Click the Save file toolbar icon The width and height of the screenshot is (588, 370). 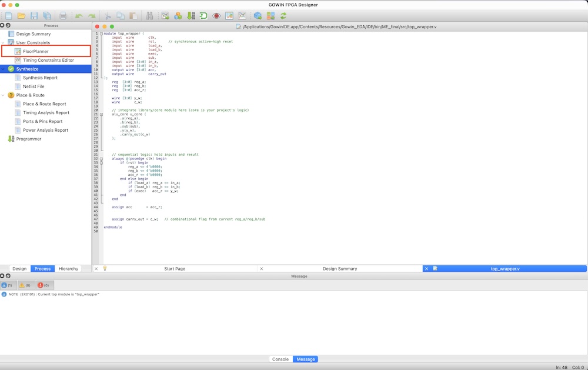pos(34,15)
